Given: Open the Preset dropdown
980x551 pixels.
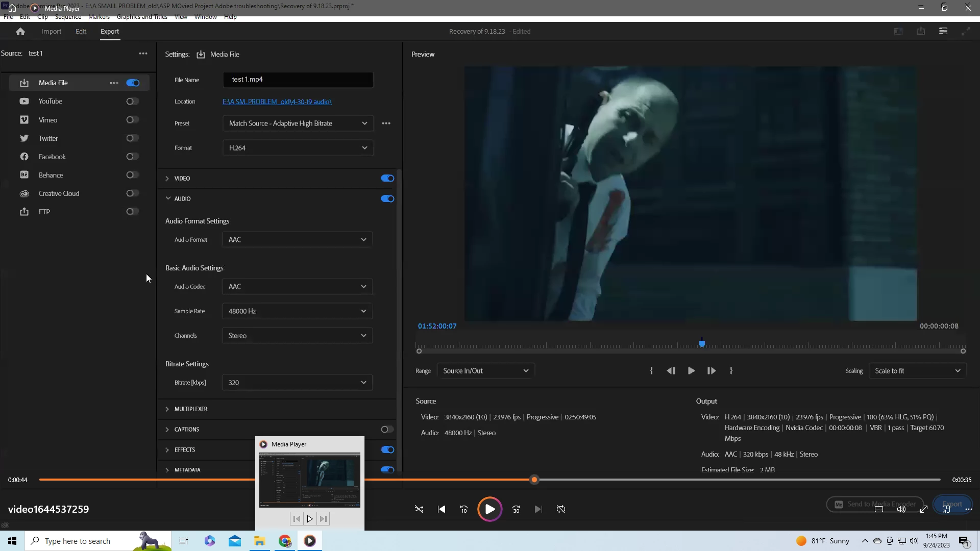Looking at the screenshot, I should (x=298, y=123).
